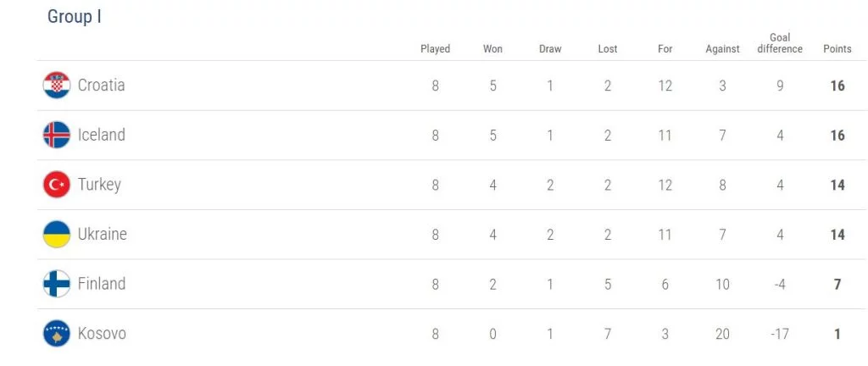Click the Lost column header

point(608,49)
